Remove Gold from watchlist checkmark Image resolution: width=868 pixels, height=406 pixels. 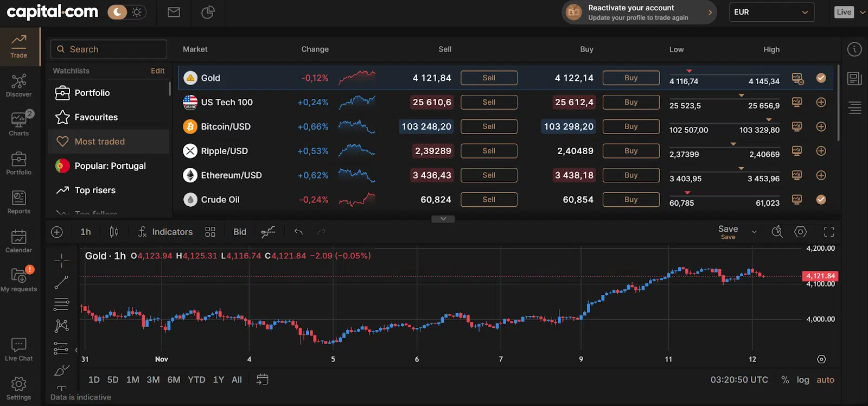821,78
